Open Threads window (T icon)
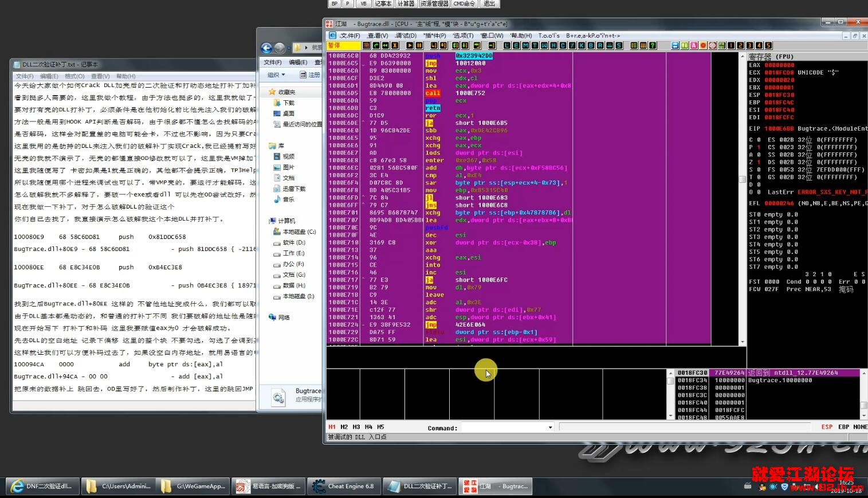 pyautogui.click(x=535, y=45)
